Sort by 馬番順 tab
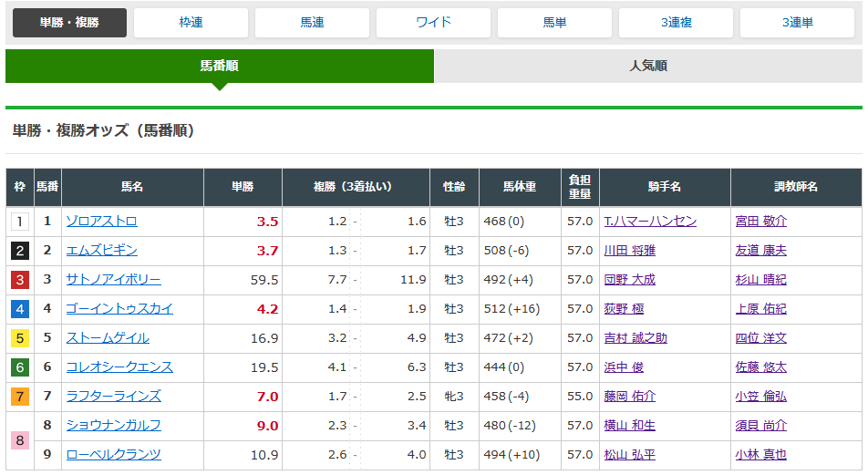 [220, 66]
